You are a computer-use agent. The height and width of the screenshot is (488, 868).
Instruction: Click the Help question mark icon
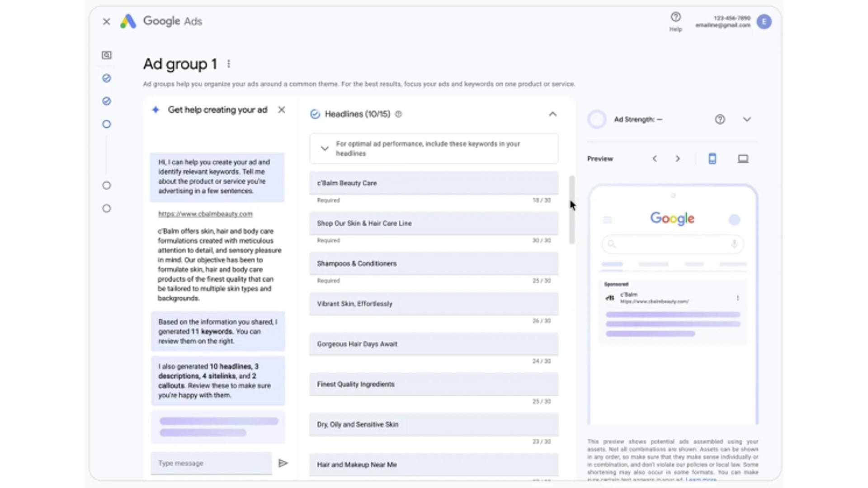pos(675,17)
